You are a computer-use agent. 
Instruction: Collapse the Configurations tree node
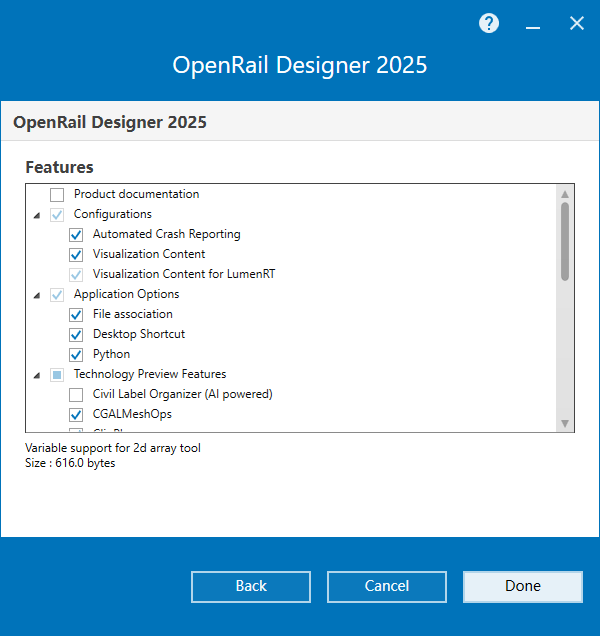(37, 215)
